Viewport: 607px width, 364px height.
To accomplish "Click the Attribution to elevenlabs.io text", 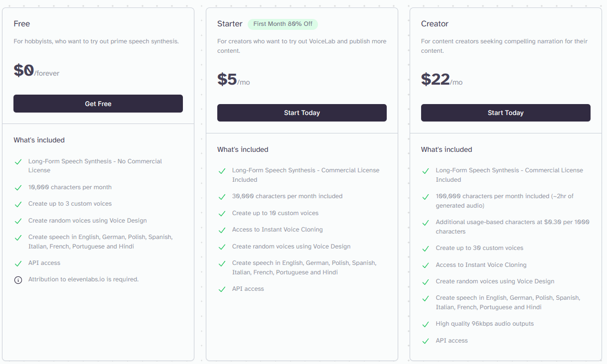I will click(83, 279).
